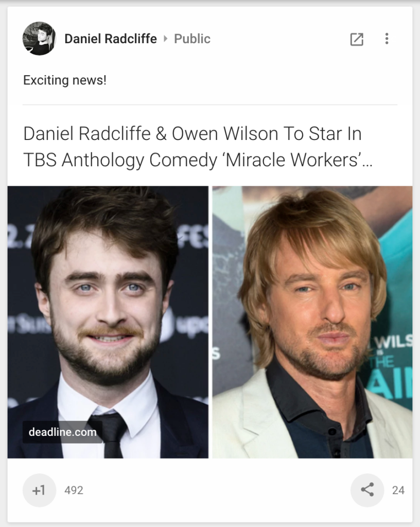Click the Daniel Radcliffe author name
This screenshot has width=420, height=527.
[x=111, y=39]
